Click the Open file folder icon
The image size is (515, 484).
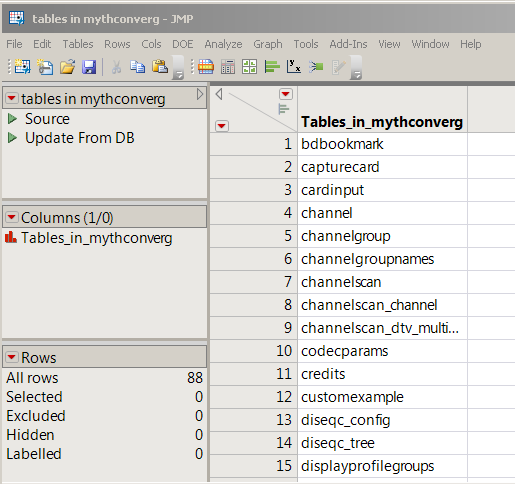[x=68, y=67]
